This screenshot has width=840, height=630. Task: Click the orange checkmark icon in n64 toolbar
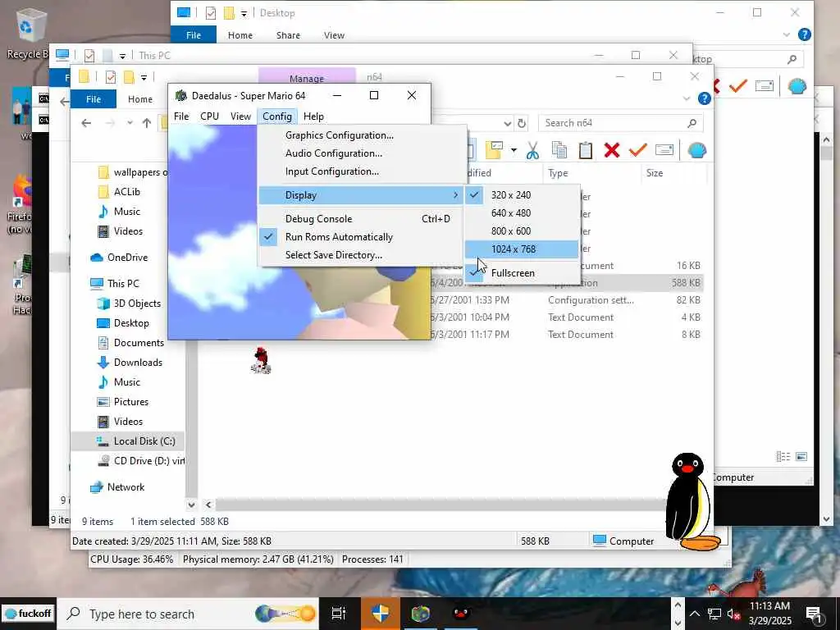637,151
